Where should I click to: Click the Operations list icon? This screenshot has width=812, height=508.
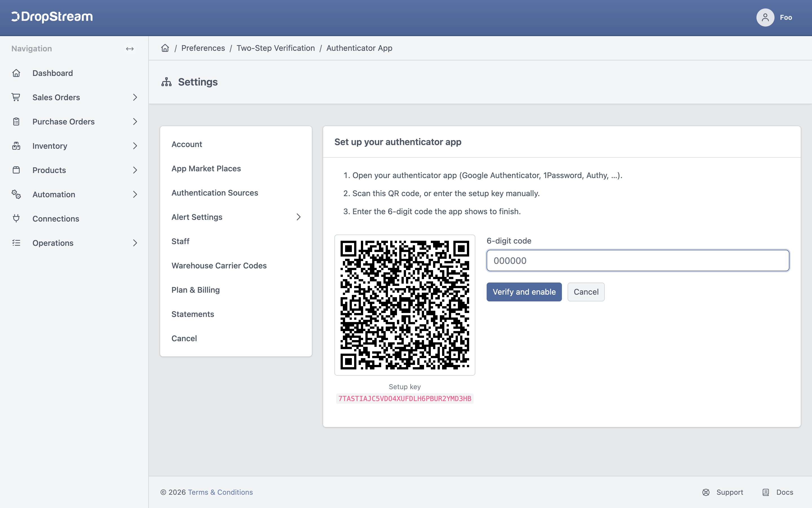coord(16,243)
